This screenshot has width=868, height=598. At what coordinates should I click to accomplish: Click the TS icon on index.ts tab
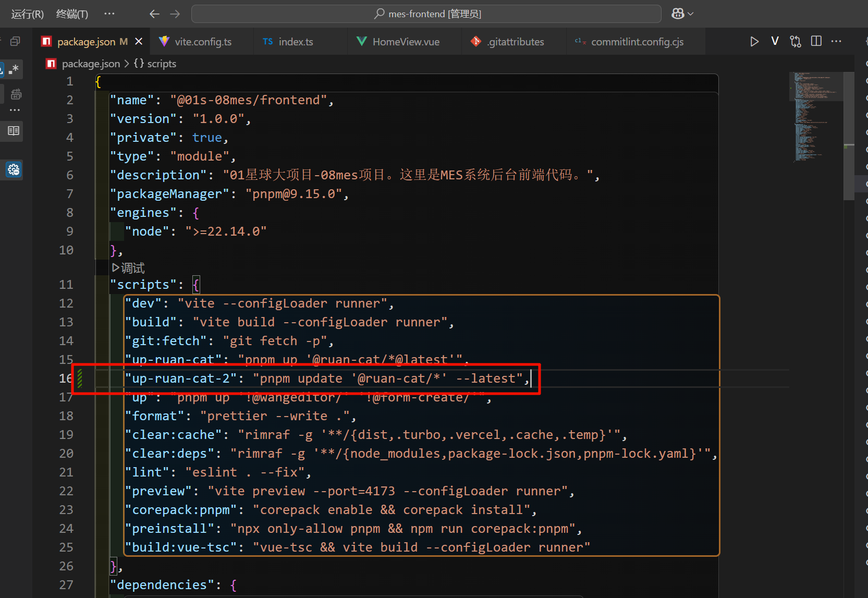(267, 42)
